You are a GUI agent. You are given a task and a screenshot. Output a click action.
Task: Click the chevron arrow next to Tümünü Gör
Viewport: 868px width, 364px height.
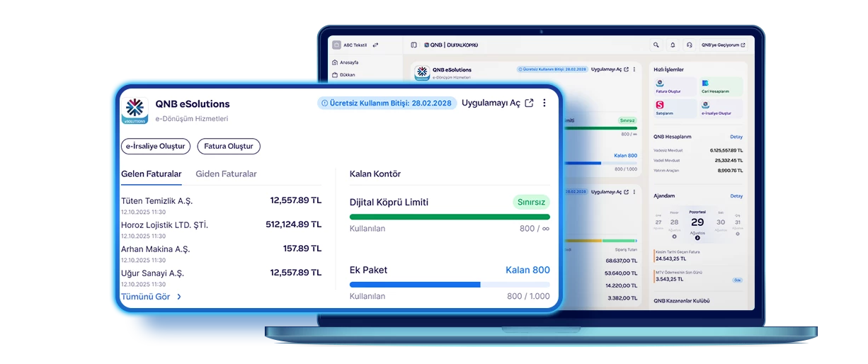coord(179,297)
